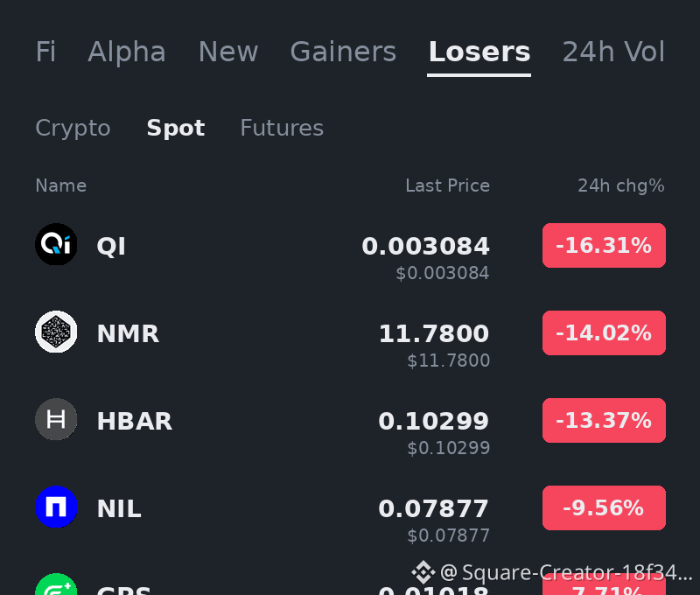Switch to the 24h Vol tab

[x=613, y=52]
